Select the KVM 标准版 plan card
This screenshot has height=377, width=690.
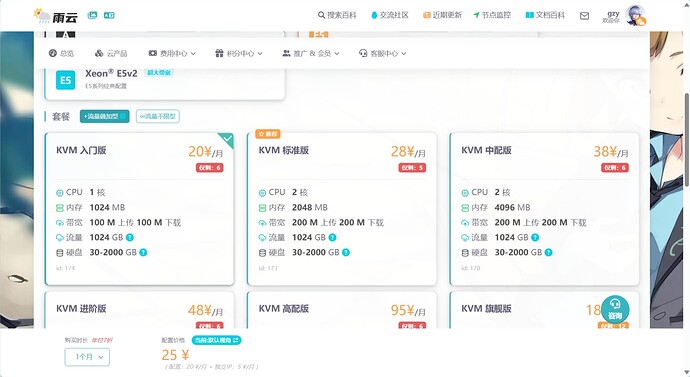click(342, 209)
